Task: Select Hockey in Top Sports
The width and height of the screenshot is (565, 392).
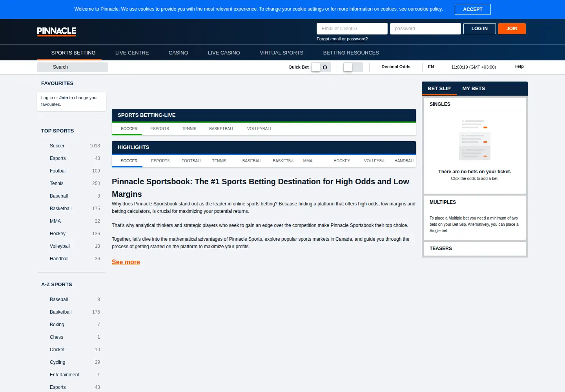Action: tap(71, 234)
